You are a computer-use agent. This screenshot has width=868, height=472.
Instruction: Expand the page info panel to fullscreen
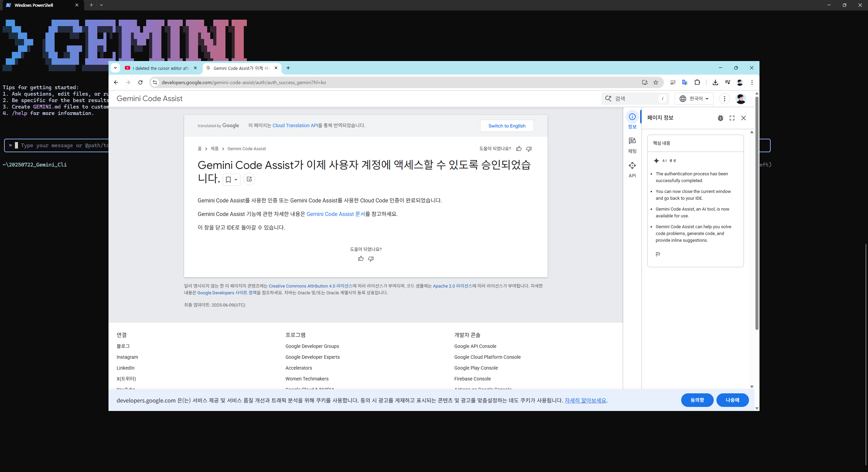click(x=732, y=118)
